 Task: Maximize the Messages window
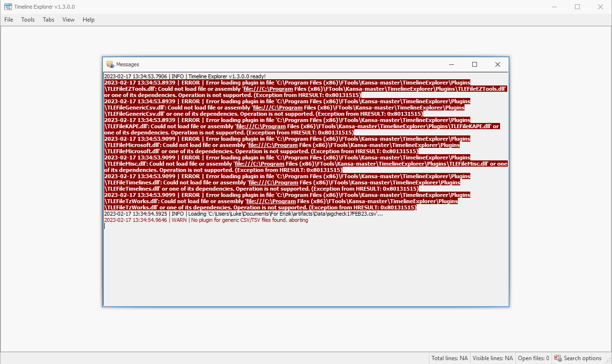pos(475,64)
